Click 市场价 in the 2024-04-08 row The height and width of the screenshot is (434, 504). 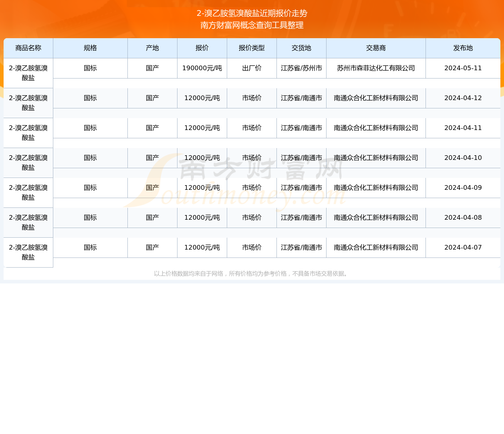tap(252, 218)
